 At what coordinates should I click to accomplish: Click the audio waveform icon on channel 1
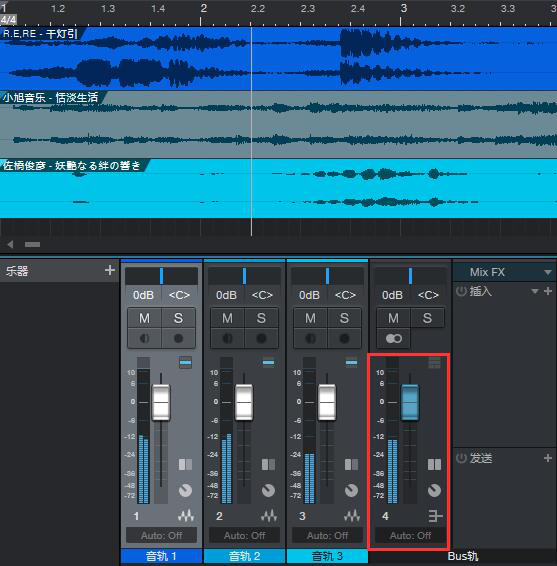click(186, 516)
